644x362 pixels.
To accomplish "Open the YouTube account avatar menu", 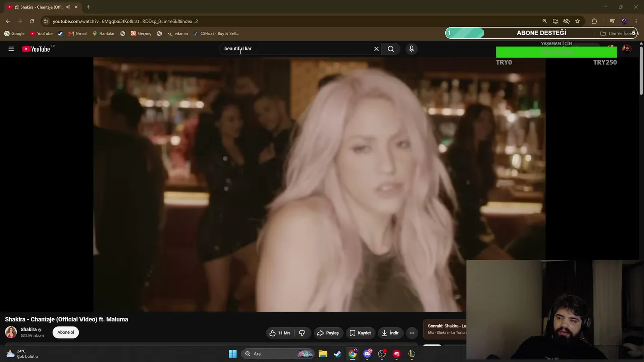I will pyautogui.click(x=627, y=49).
